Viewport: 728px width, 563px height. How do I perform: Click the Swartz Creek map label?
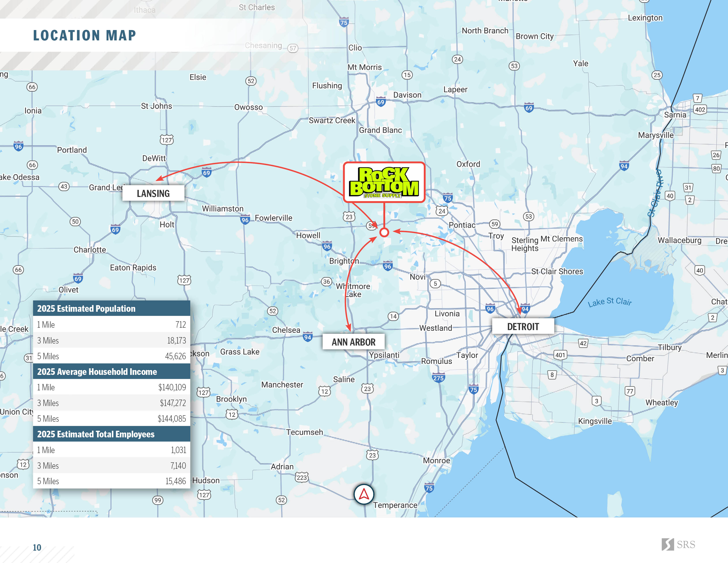coord(332,120)
